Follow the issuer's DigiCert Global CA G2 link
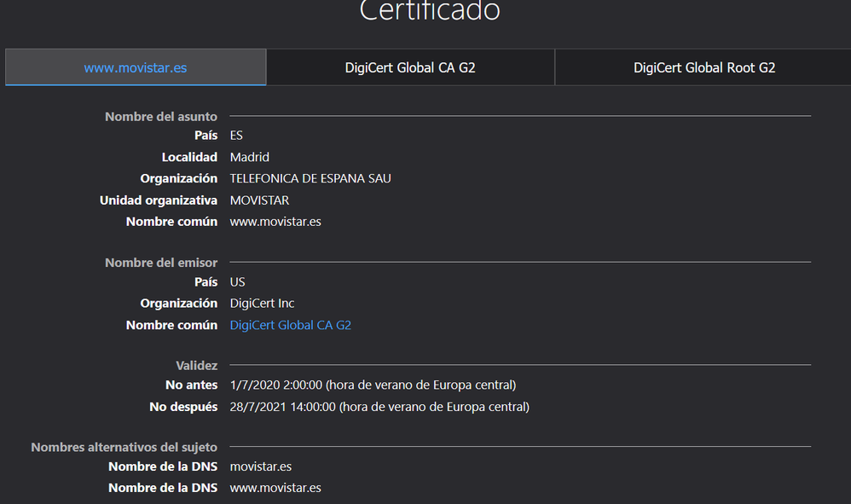The width and height of the screenshot is (851, 504). [x=290, y=325]
